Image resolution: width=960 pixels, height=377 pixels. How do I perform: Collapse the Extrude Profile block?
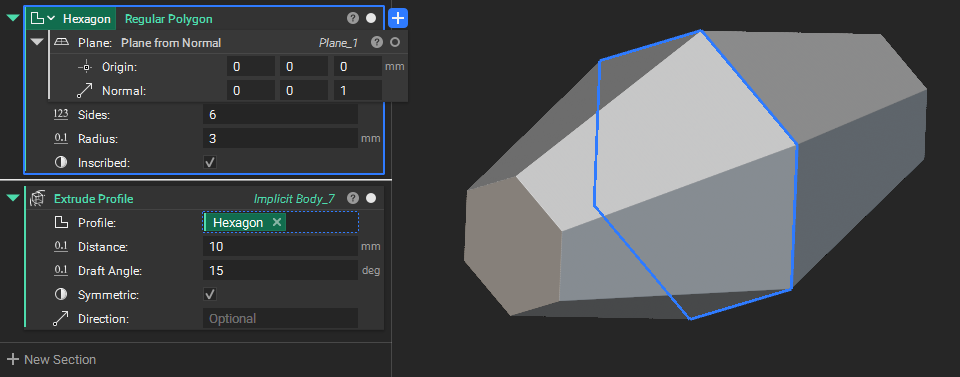tap(13, 198)
